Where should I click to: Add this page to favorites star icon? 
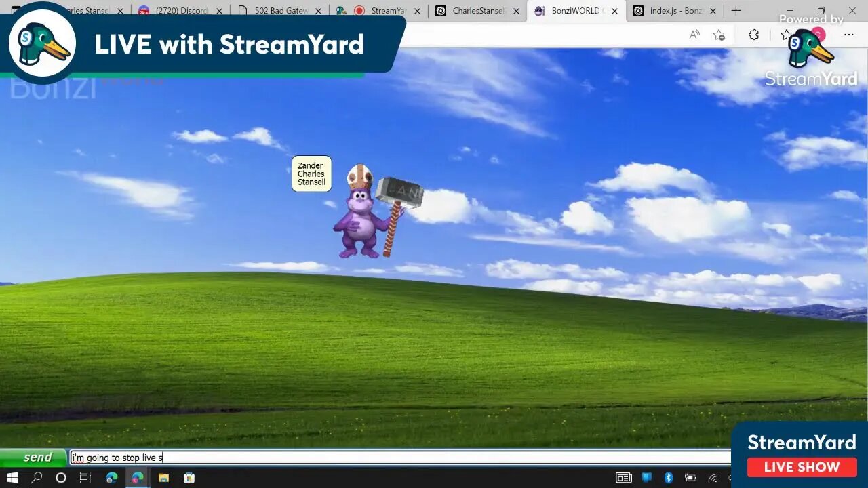719,35
